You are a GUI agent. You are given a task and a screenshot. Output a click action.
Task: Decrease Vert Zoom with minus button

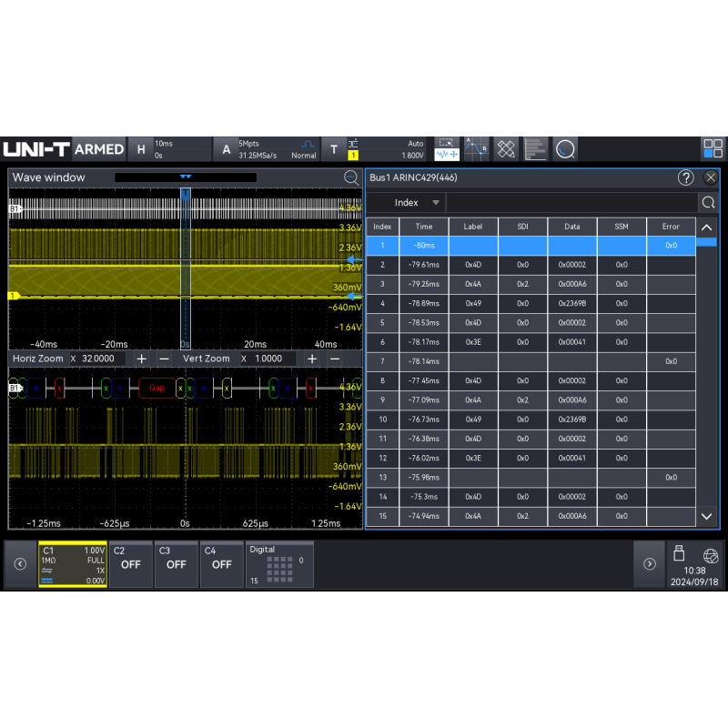[x=335, y=359]
